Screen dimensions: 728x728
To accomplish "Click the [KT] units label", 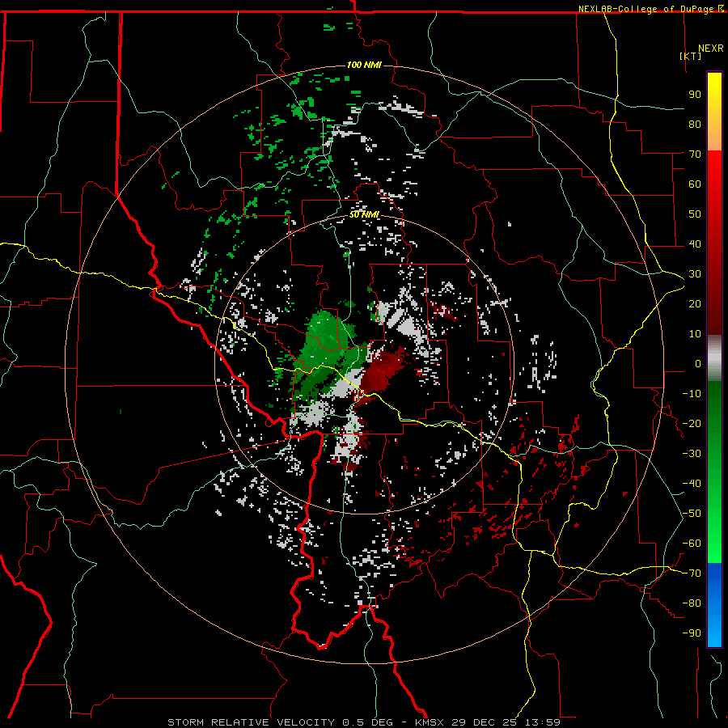I will point(691,56).
